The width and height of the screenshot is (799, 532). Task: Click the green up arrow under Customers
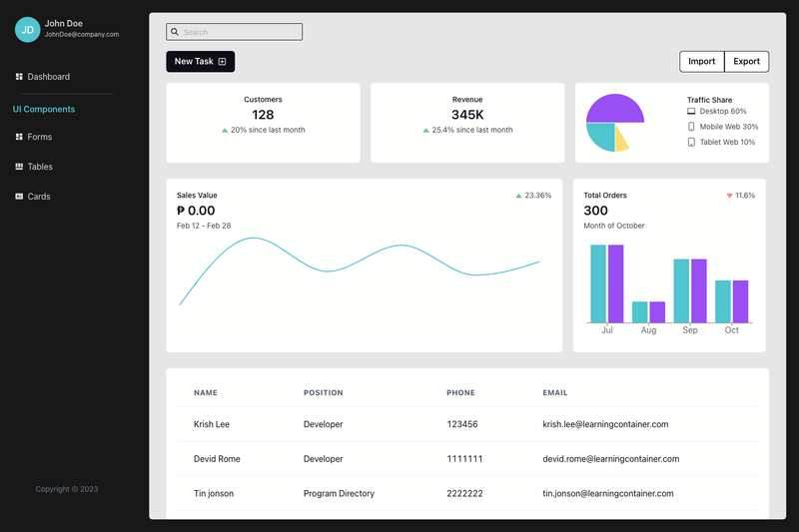225,131
